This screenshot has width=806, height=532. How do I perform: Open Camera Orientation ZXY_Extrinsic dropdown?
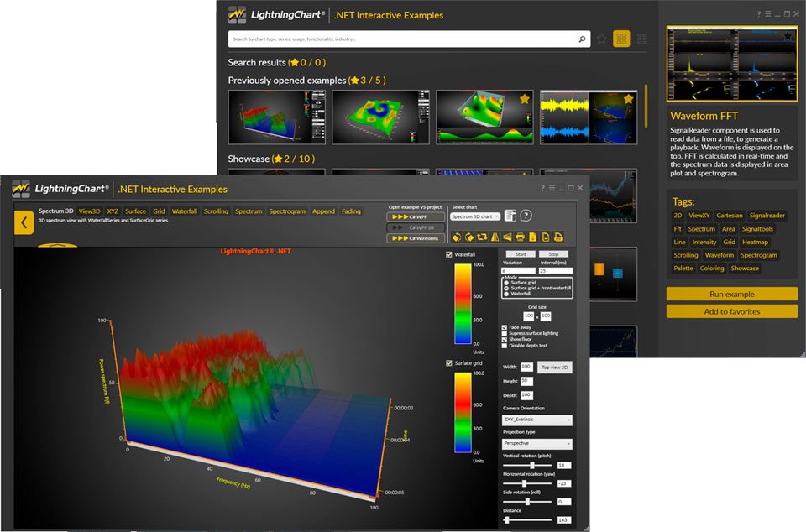click(x=536, y=420)
